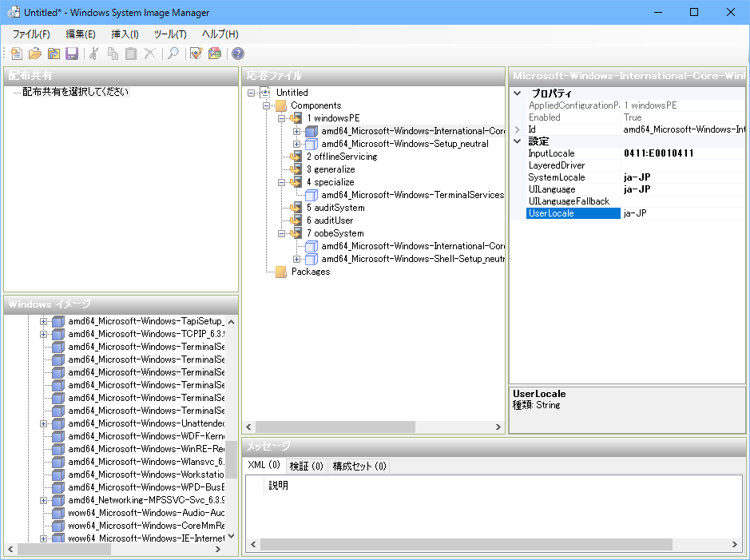Click the New Answer File toolbar icon
Screen dimensions: 750x560
(16, 54)
